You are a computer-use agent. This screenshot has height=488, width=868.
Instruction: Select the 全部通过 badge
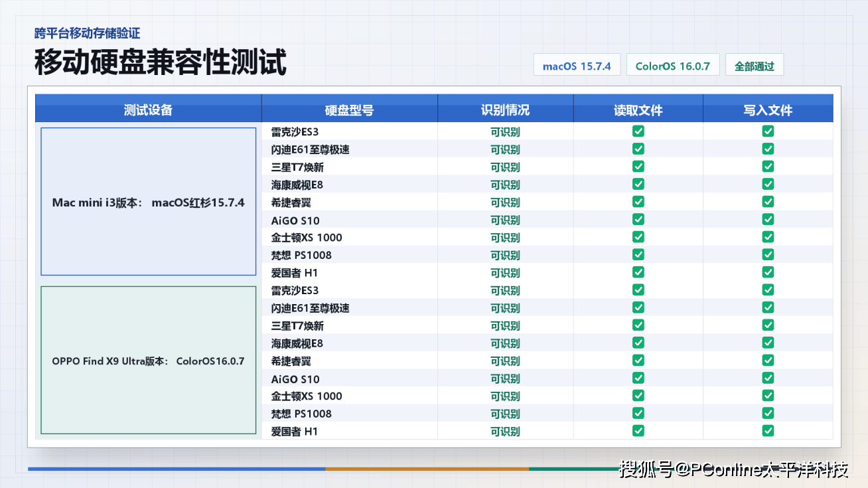click(x=755, y=65)
